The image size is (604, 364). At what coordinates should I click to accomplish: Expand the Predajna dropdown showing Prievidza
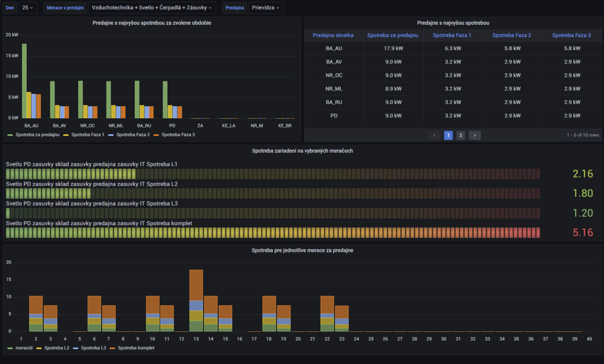pyautogui.click(x=266, y=8)
